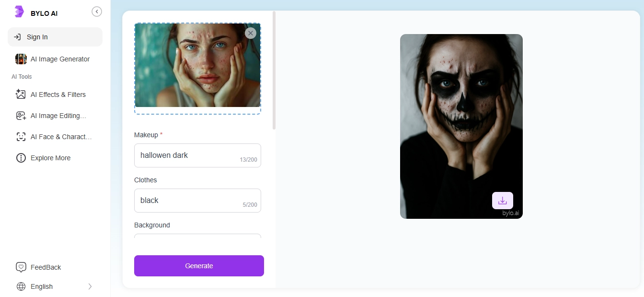Click the FeedBack link
The image size is (644, 297).
pos(46,267)
